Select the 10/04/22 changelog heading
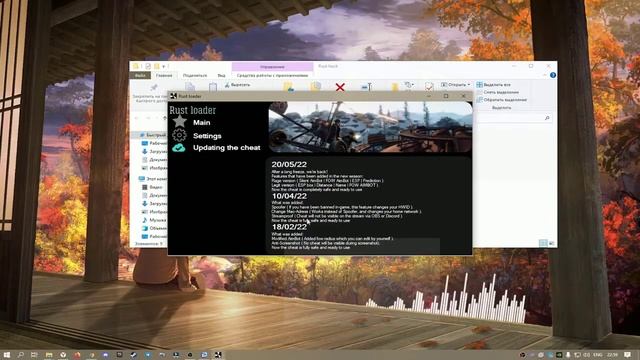The height and width of the screenshot is (360, 640). tap(289, 196)
